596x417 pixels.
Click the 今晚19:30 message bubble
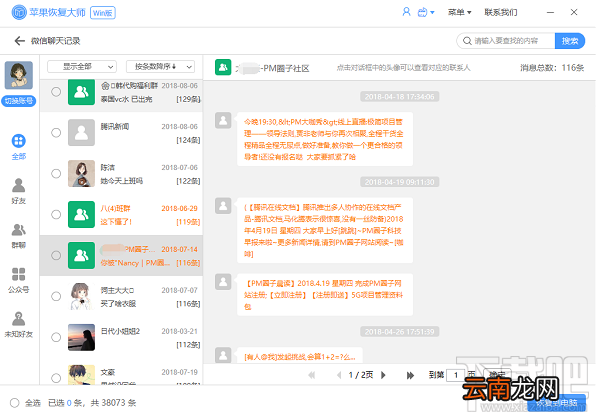pos(325,140)
